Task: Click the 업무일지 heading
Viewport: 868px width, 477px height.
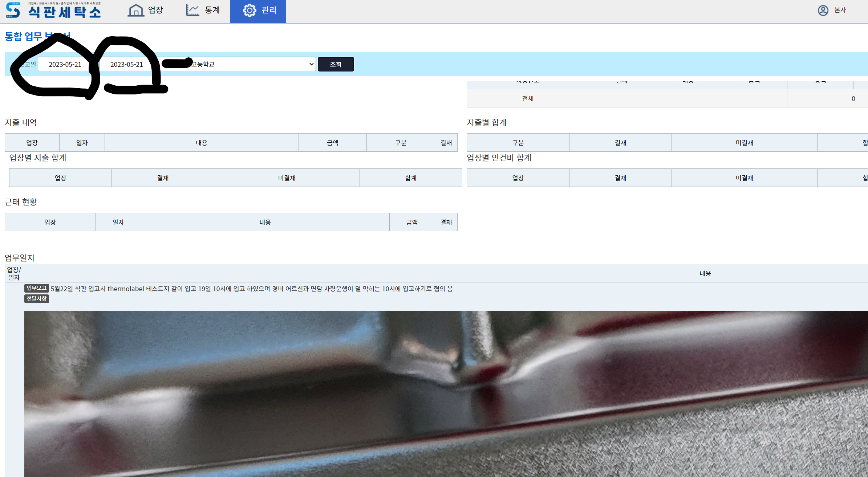Action: 20,258
